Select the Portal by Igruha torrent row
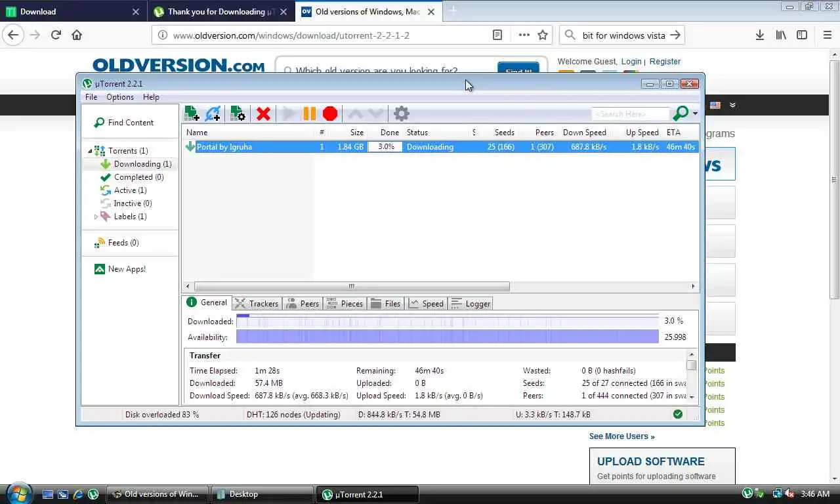Image resolution: width=840 pixels, height=504 pixels. pos(440,147)
